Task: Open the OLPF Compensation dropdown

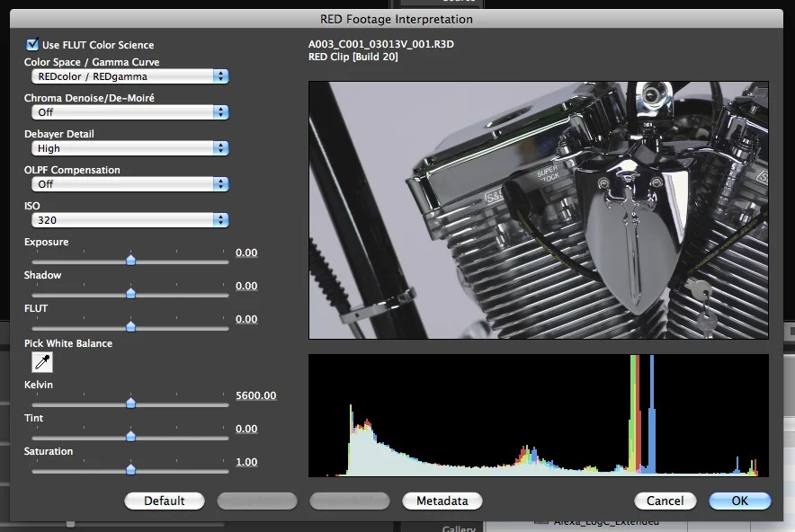Action: pyautogui.click(x=130, y=184)
